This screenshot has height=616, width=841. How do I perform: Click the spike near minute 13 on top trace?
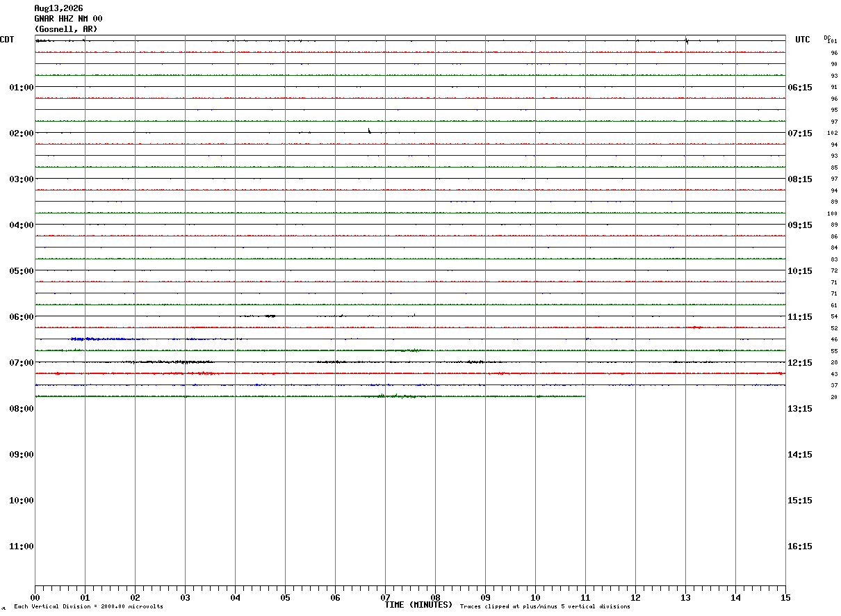tap(687, 40)
